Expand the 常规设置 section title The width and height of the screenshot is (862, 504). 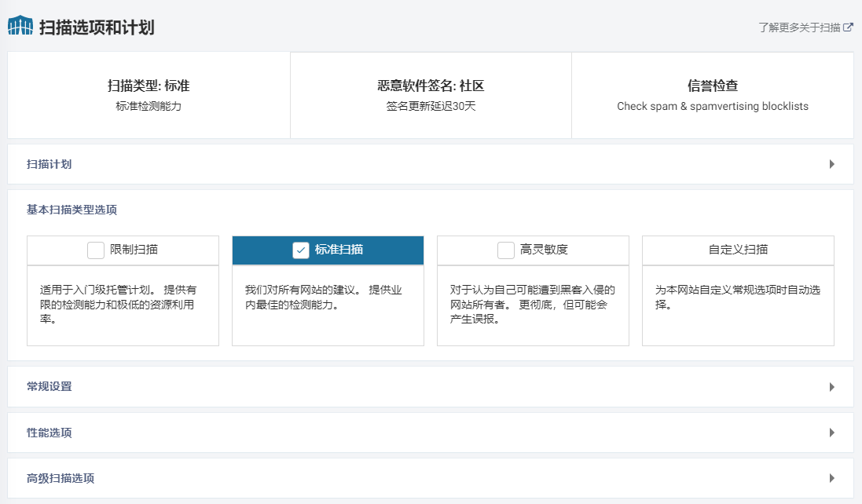(x=50, y=387)
